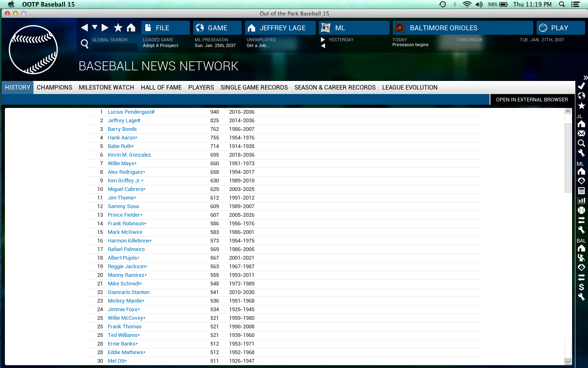Viewport: 588px width, 368px height.
Task: Open the navigation history dropdown triangle
Action: coord(95,27)
